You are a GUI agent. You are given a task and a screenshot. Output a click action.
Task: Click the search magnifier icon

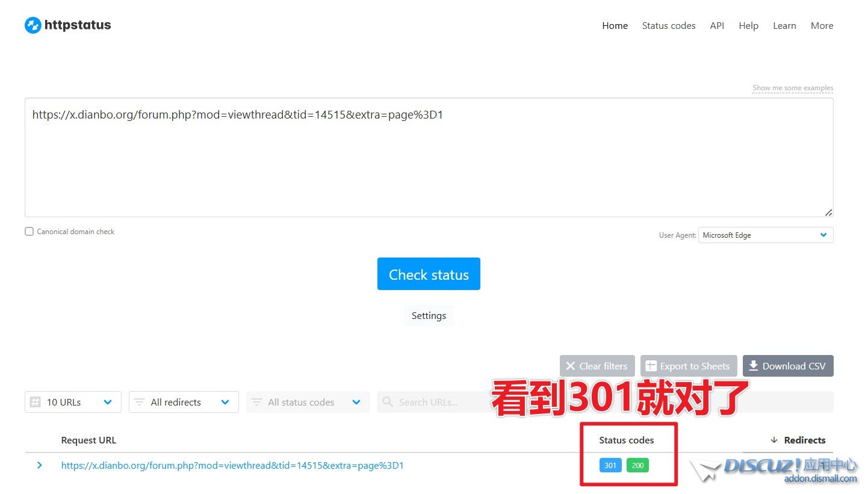click(388, 402)
